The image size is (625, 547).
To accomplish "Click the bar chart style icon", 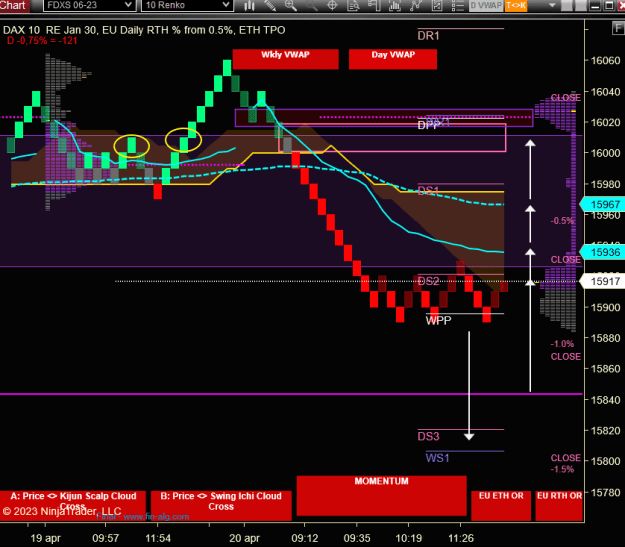I will coord(250,5).
